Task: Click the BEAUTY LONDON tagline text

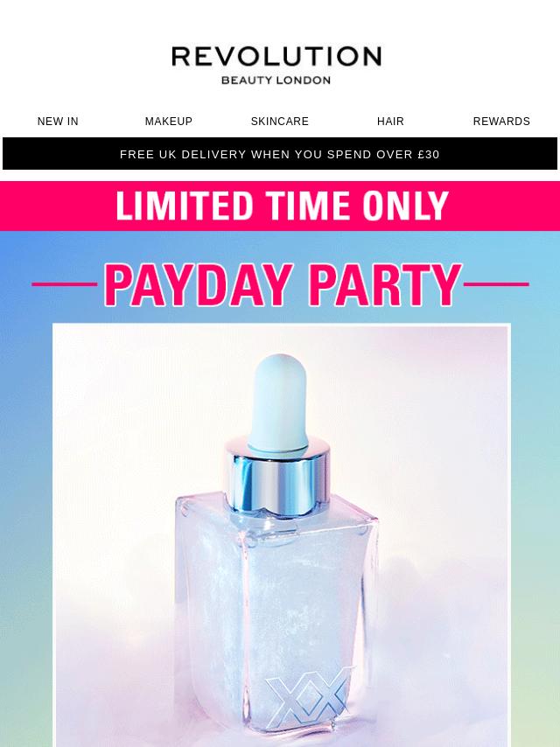Action: (276, 80)
